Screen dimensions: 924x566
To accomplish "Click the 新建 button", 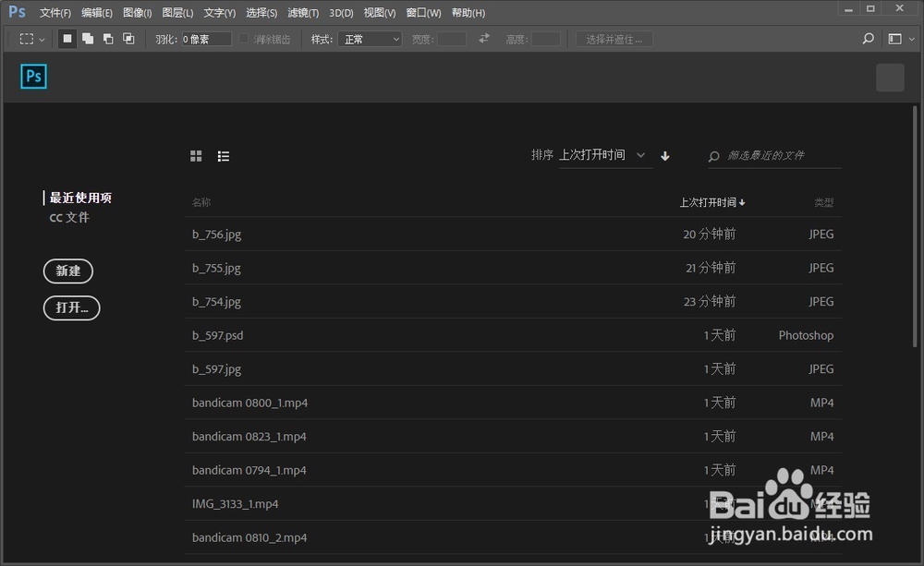I will pos(68,271).
